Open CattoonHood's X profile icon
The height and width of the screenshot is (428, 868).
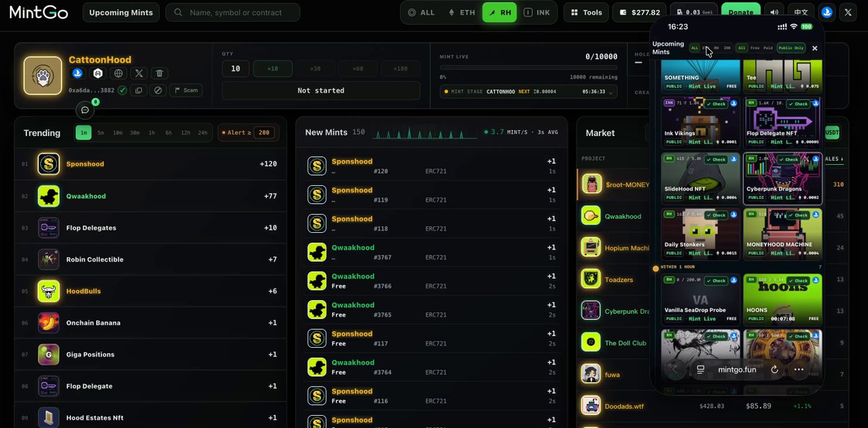pos(139,73)
